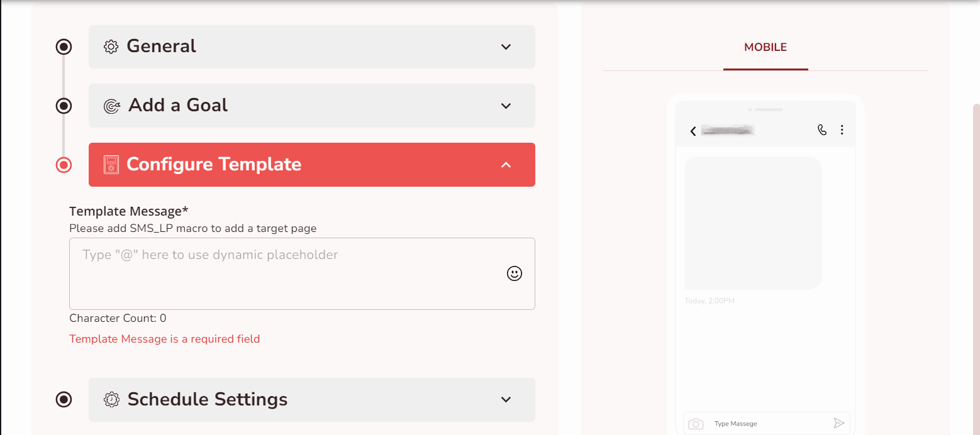Click the camera icon in phone preview

pos(696,424)
